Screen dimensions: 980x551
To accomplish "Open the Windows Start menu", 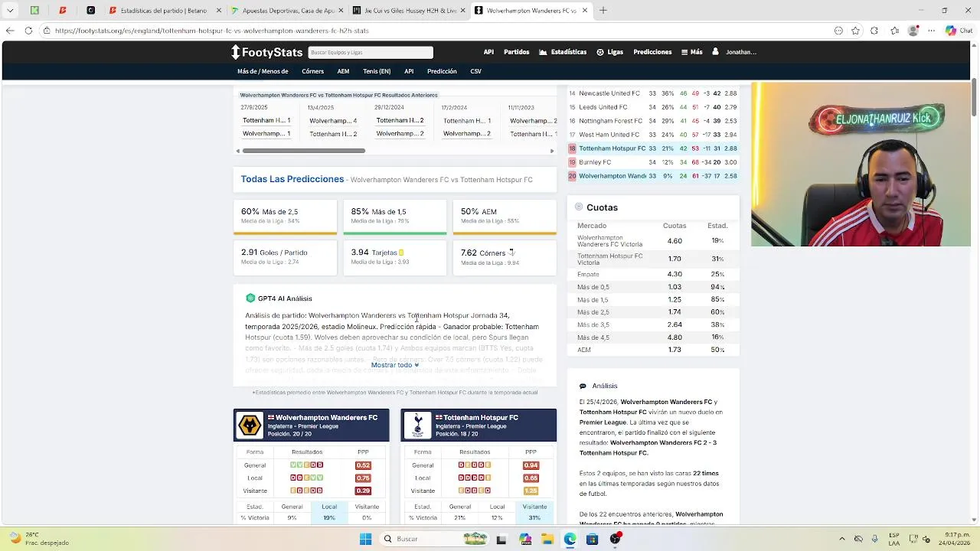I will (365, 539).
